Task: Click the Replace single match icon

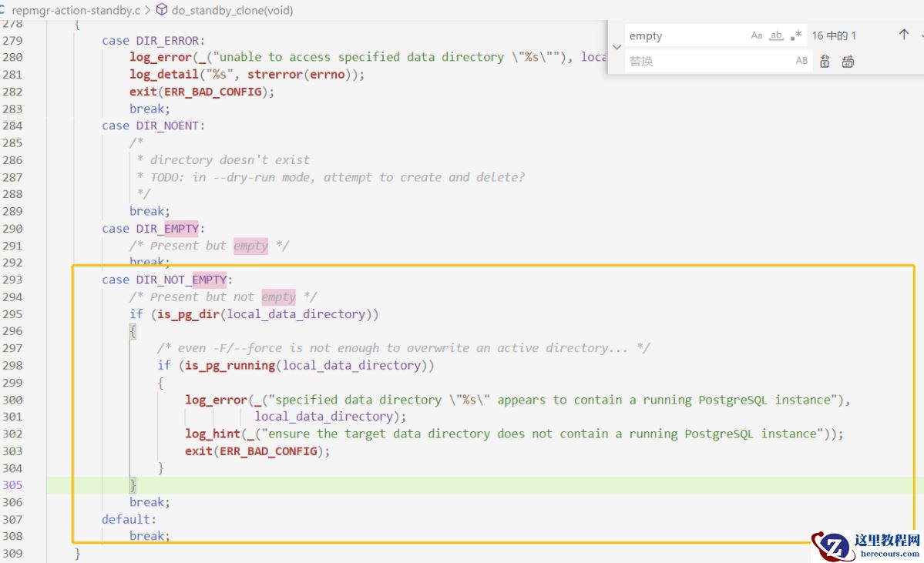Action: 825,62
